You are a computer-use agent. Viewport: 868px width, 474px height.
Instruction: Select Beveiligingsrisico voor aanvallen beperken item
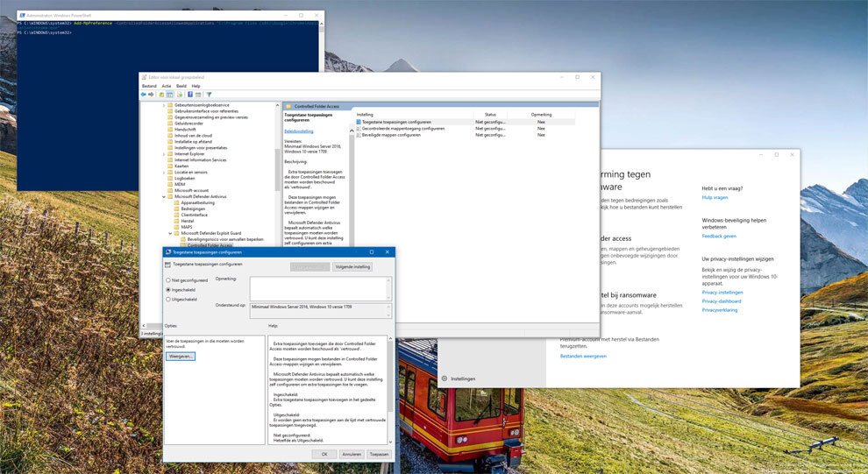coord(225,239)
